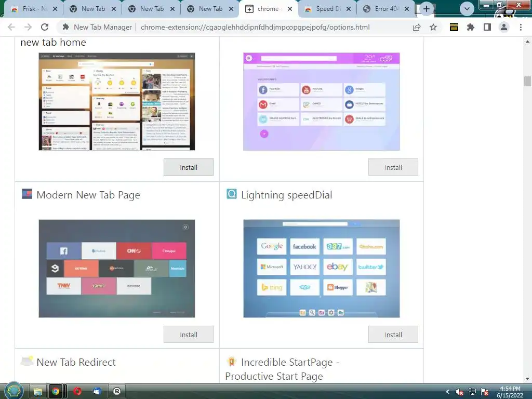This screenshot has width=532, height=399.
Task: Open Opera from the taskbar
Action: (x=77, y=391)
